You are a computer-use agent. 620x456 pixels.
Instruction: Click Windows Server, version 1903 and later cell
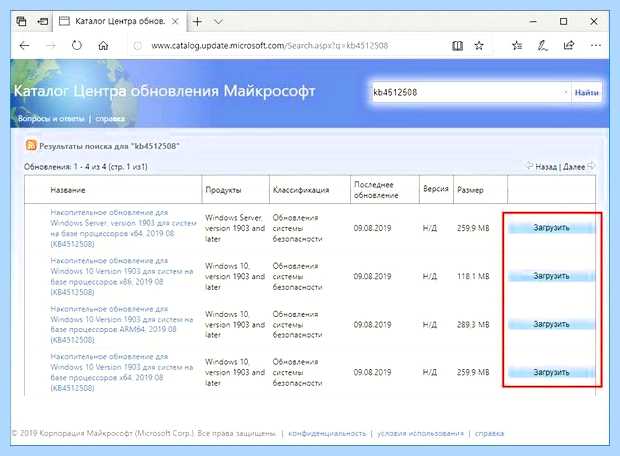(235, 228)
